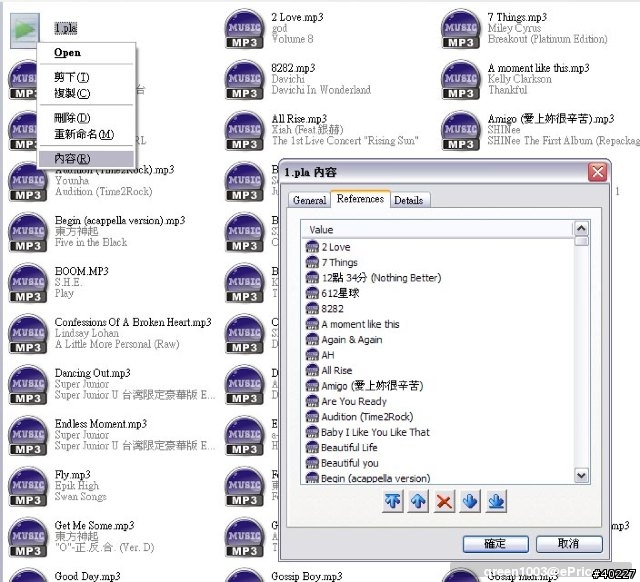Click the Fly.mp3 file icon
The height and width of the screenshot is (582, 640).
28,486
